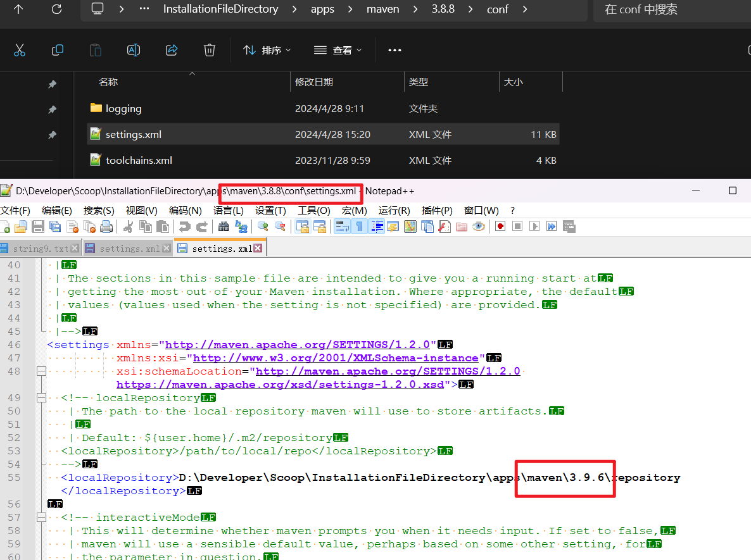751x560 pixels.
Task: Toggle the indent guide icon
Action: 377,227
